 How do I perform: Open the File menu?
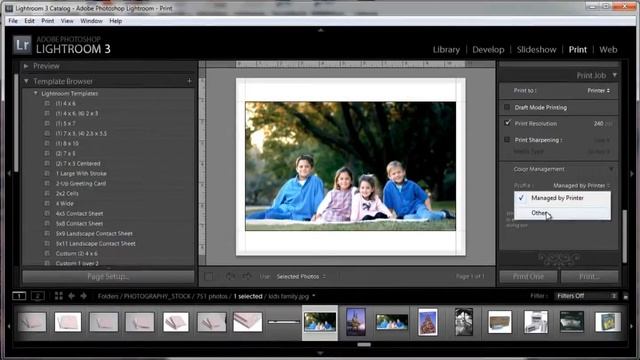click(13, 21)
